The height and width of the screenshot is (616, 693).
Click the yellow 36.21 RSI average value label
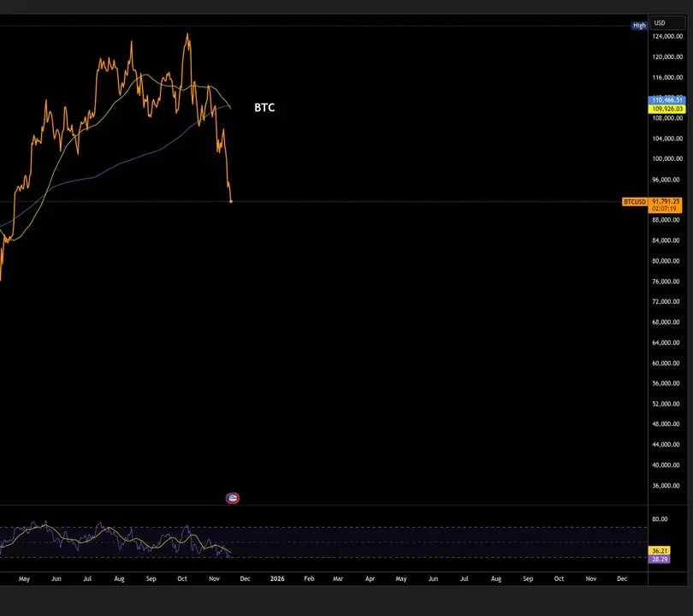pyautogui.click(x=660, y=551)
